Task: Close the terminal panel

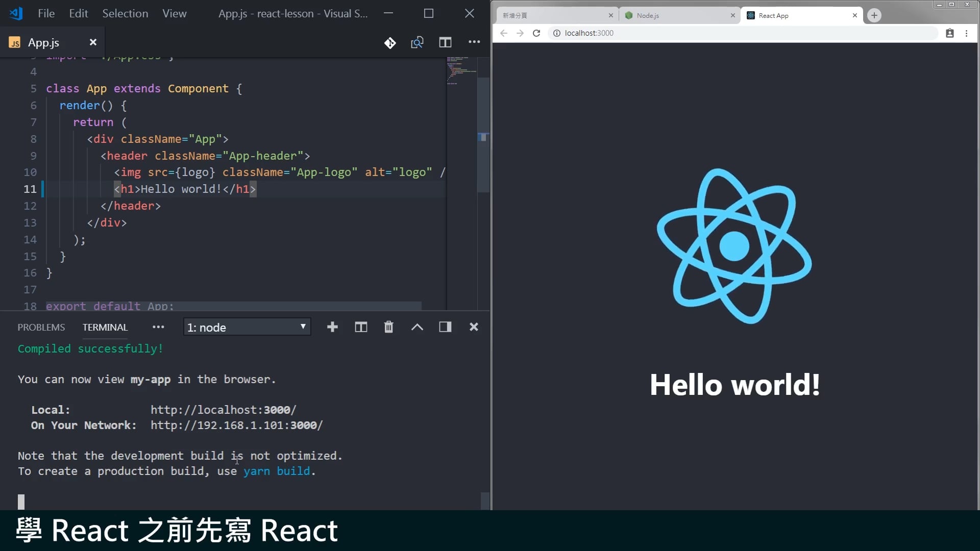Action: click(x=474, y=327)
